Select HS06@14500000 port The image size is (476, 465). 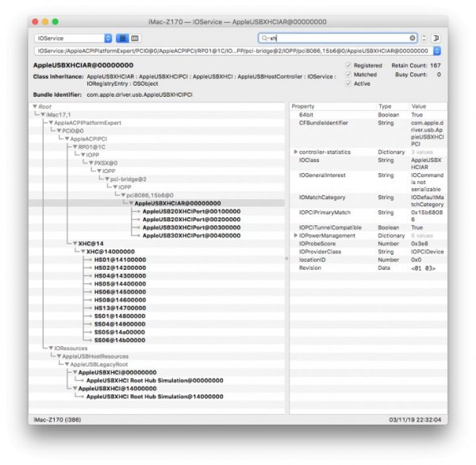point(120,292)
